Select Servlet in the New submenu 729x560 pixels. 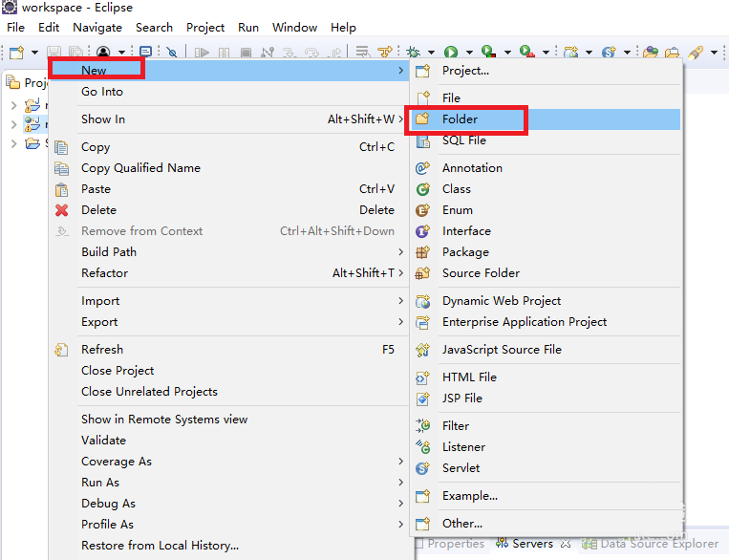(545, 468)
